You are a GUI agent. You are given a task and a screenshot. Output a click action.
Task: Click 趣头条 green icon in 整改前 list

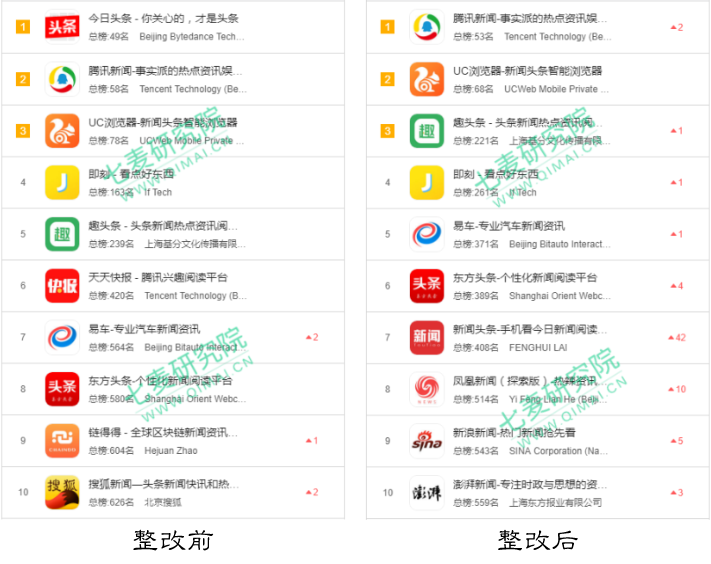[x=62, y=234]
